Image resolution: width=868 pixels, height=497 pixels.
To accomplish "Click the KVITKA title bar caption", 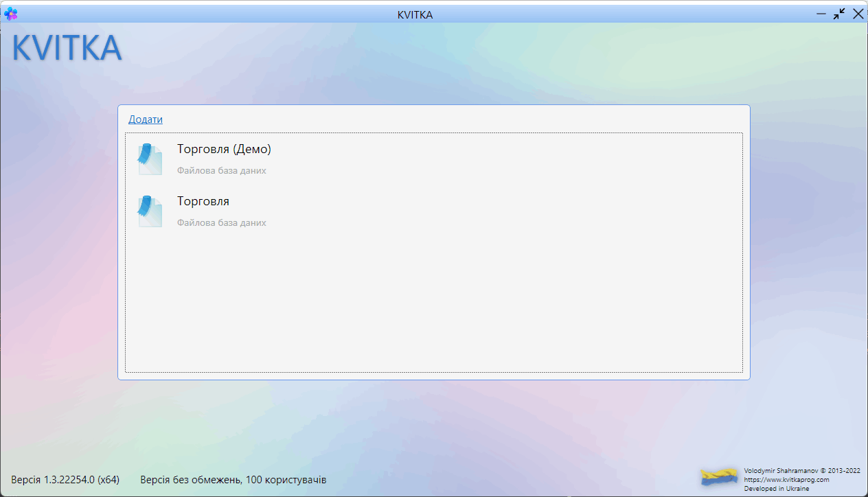I will point(415,14).
